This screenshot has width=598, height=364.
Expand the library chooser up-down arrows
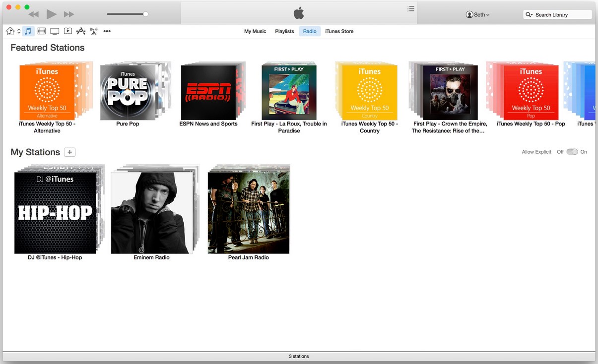tap(19, 31)
